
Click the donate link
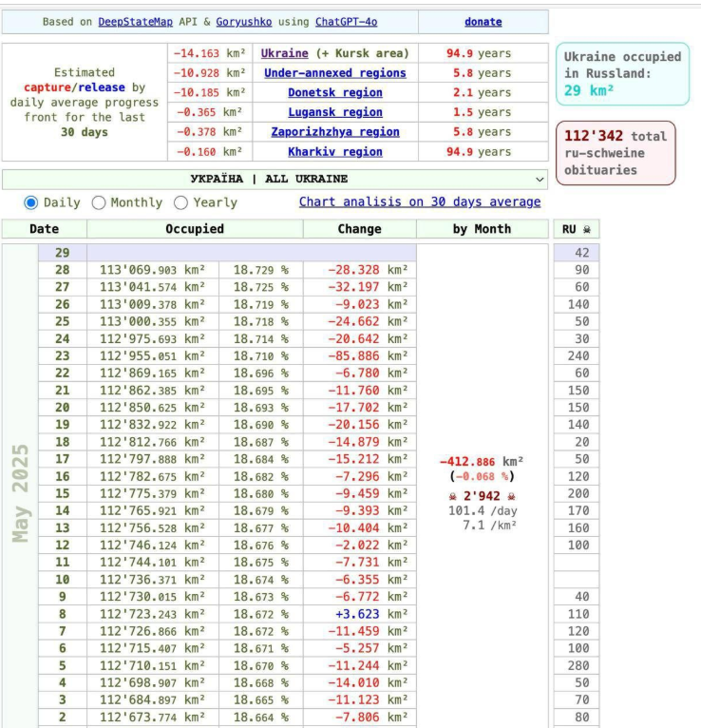[x=483, y=22]
